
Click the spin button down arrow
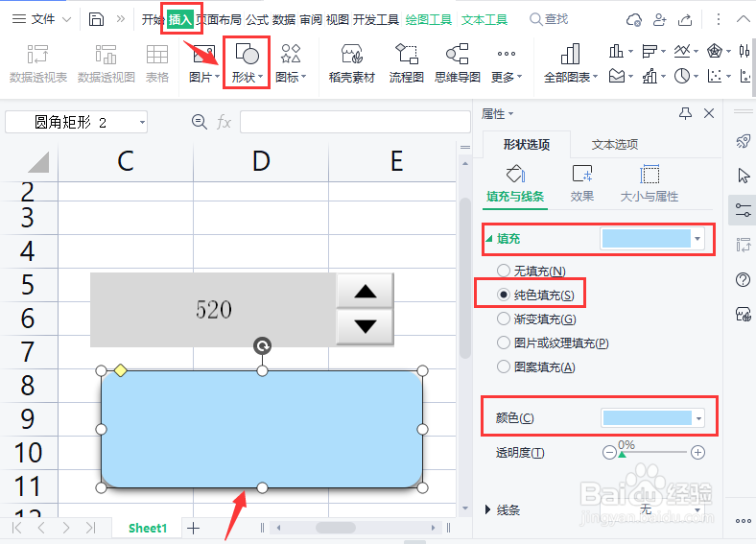(365, 326)
